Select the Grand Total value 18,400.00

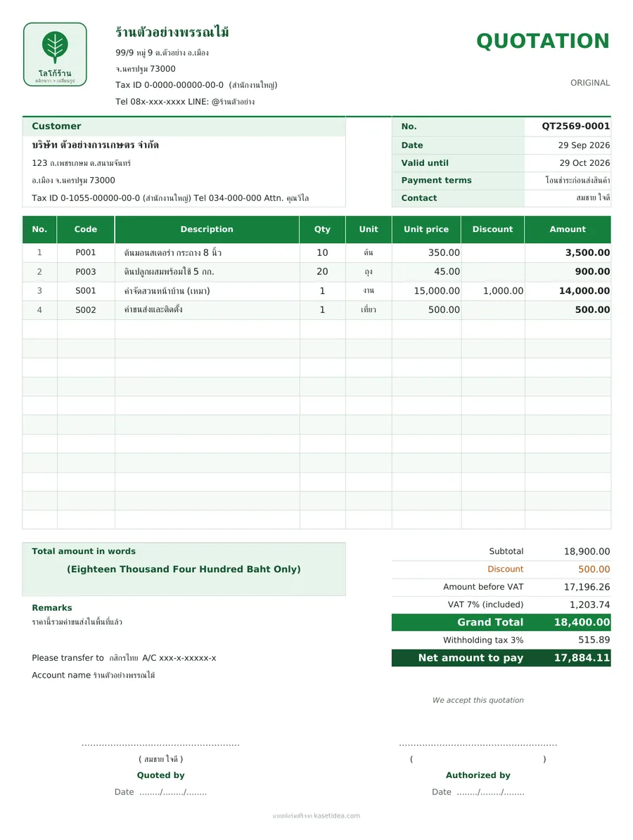[x=582, y=623]
